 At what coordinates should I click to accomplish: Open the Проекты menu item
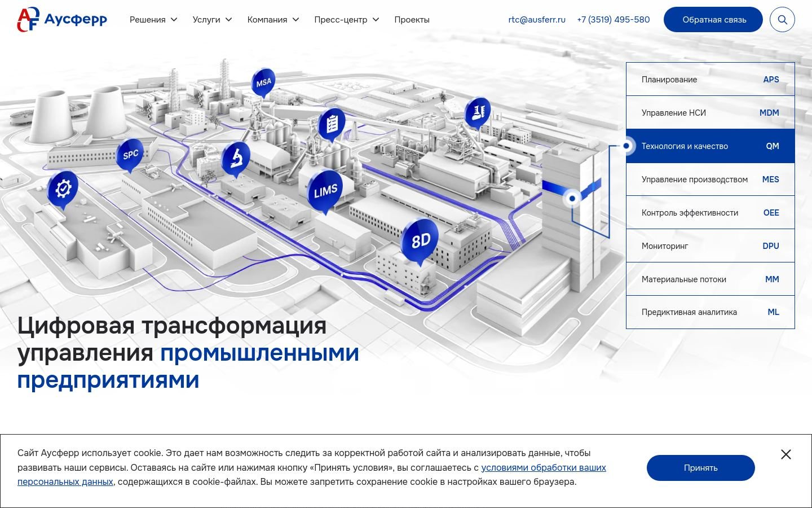[x=412, y=20]
